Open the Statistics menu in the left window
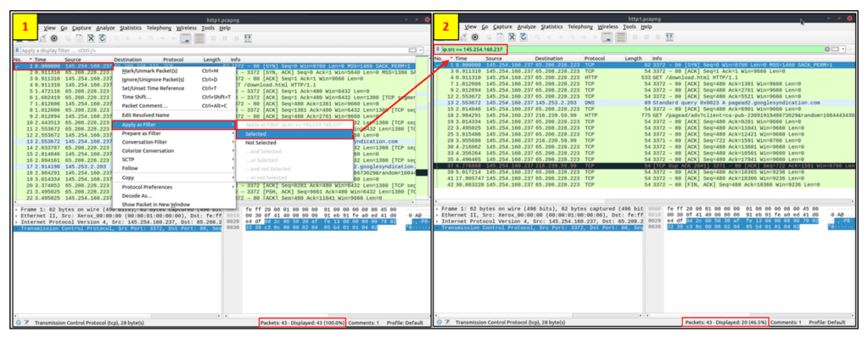This screenshot has height=343, width=868. click(x=130, y=28)
